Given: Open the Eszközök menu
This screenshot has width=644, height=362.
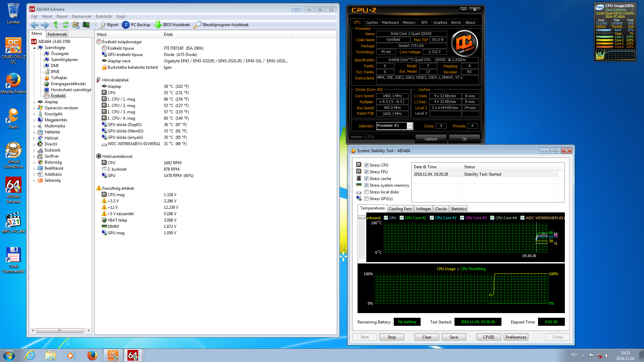Looking at the screenshot, I should [104, 16].
